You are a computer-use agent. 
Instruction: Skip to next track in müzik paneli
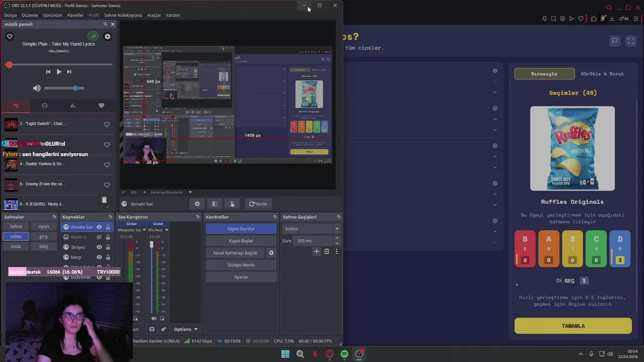(69, 71)
